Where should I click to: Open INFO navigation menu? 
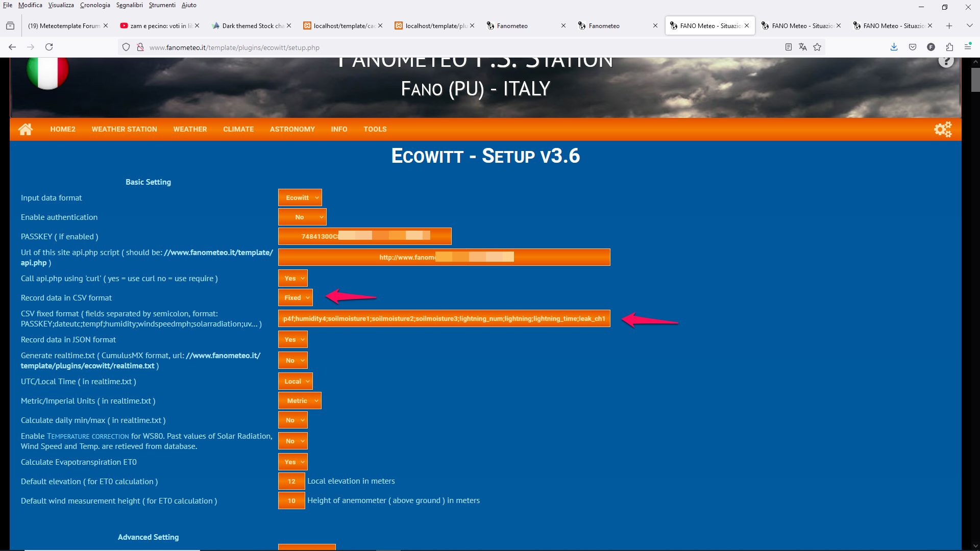pos(339,129)
